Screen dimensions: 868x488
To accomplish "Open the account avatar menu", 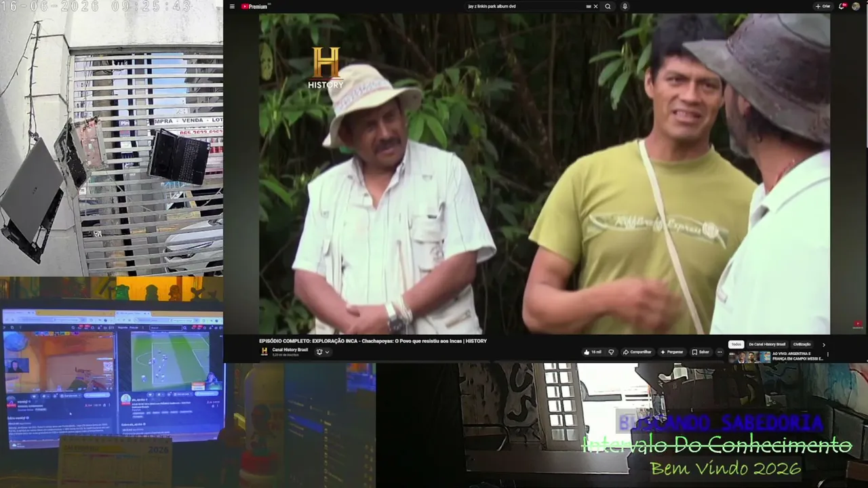I will pyautogui.click(x=856, y=7).
